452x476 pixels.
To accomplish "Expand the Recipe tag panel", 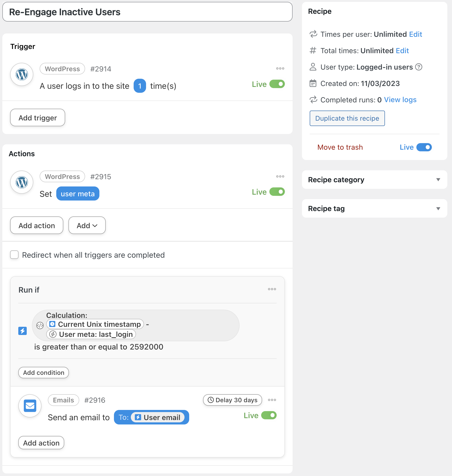I will [374, 208].
